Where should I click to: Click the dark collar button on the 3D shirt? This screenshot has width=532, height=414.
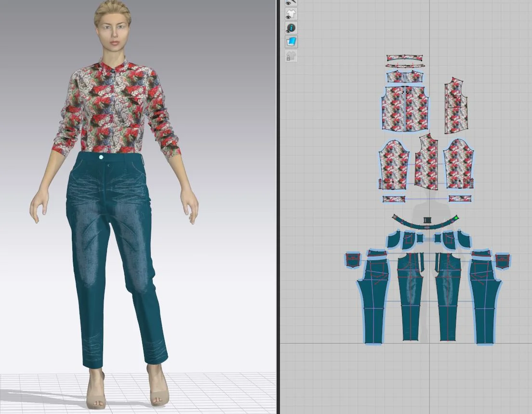pos(113,71)
